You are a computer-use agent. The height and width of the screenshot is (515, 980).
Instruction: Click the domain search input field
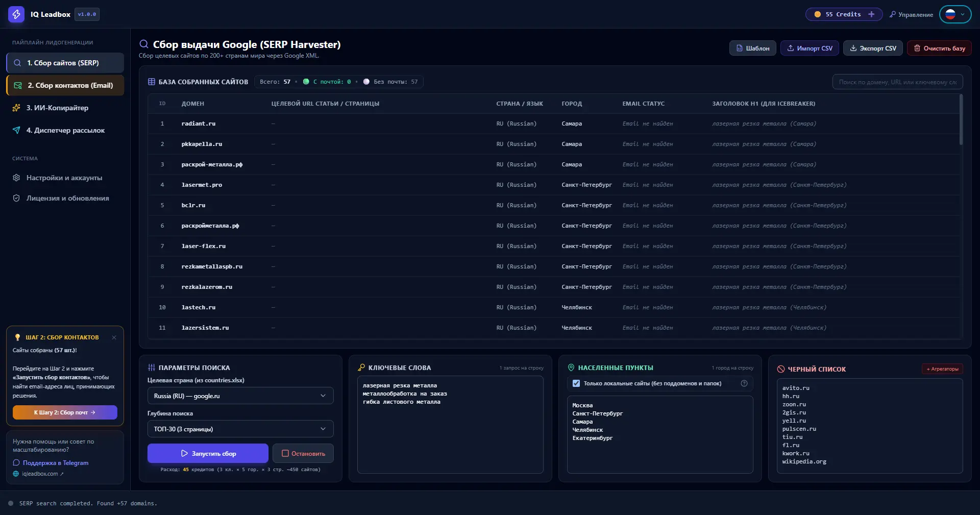coord(898,82)
